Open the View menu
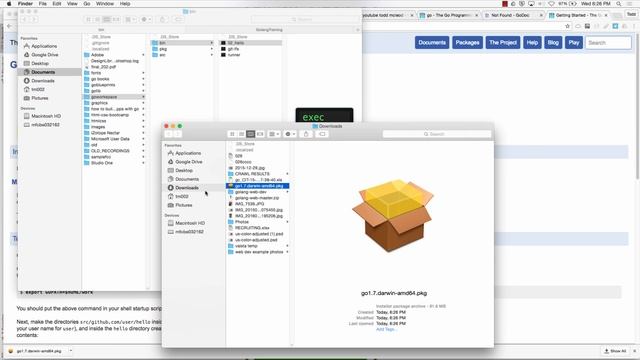 [x=72, y=4]
